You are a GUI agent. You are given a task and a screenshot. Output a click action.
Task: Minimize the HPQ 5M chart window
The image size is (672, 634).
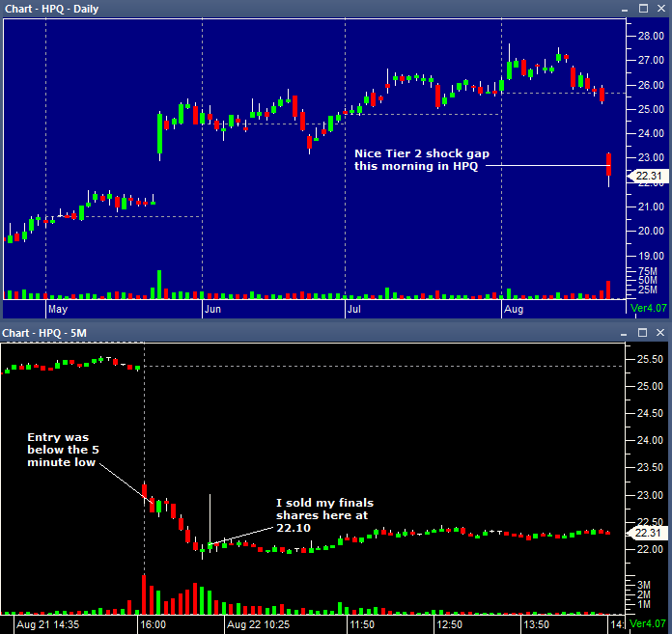624,333
